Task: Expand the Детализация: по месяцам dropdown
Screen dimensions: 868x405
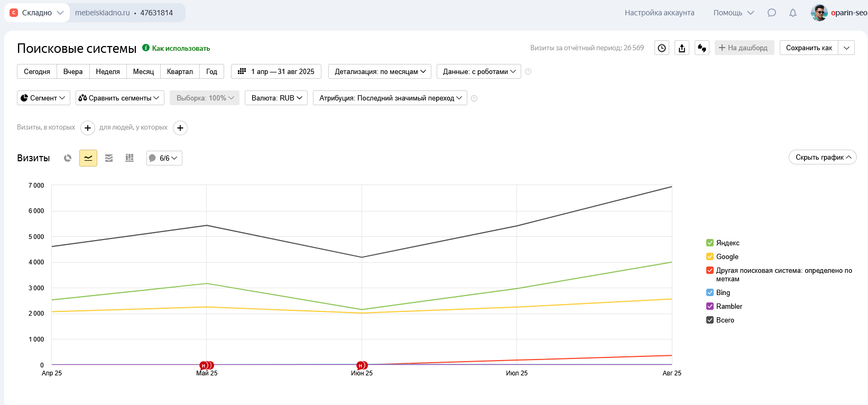Action: click(x=380, y=71)
